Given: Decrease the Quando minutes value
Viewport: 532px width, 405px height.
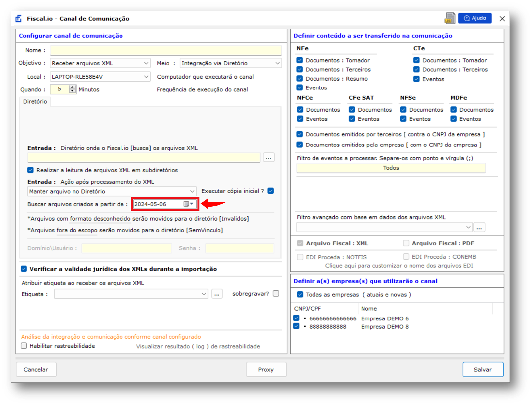Looking at the screenshot, I should [x=73, y=91].
